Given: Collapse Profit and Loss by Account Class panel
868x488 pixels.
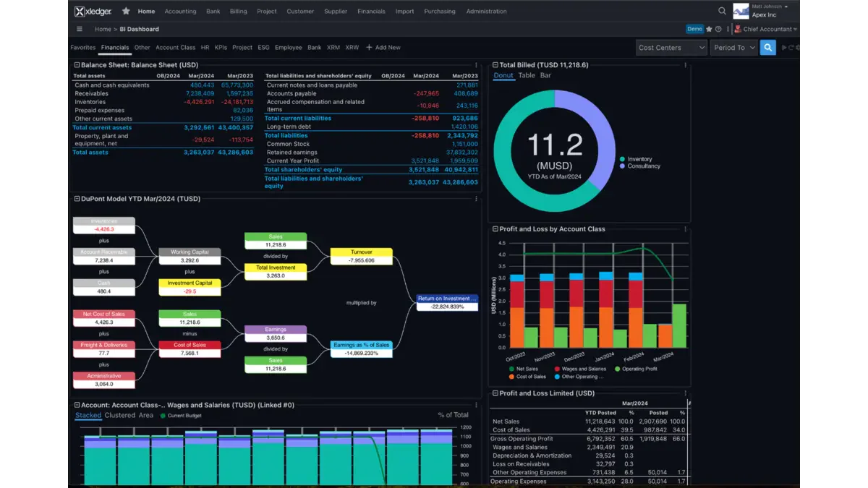Looking at the screenshot, I should [x=495, y=229].
